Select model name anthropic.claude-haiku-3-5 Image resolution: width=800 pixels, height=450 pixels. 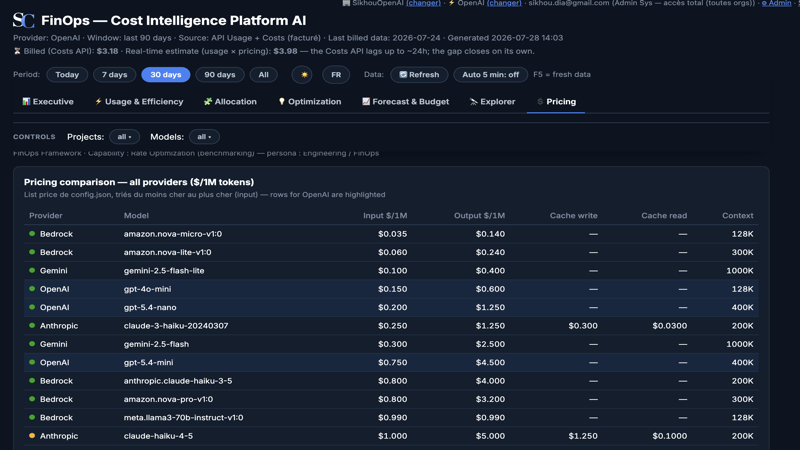point(178,381)
